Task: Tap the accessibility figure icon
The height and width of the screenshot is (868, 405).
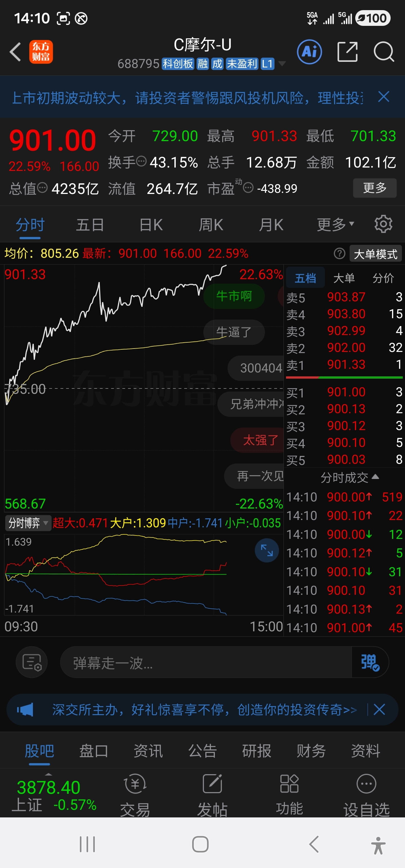Action: click(x=378, y=846)
